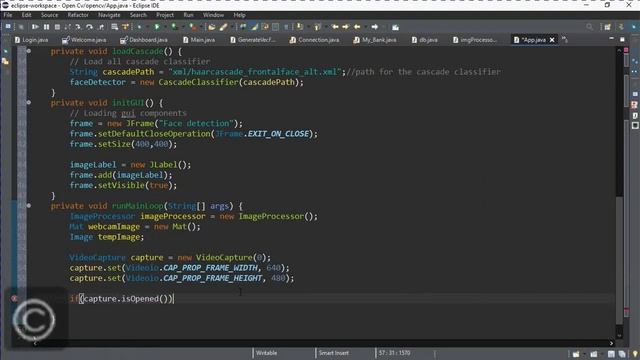Viewport: 640px width, 360px height.
Task: Open the Run menu
Action: pyautogui.click(x=188, y=15)
